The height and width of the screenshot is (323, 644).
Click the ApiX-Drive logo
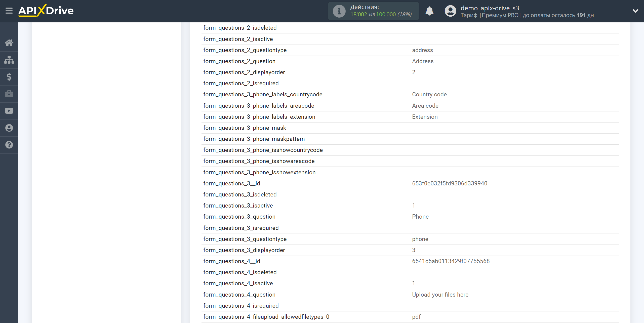[46, 11]
